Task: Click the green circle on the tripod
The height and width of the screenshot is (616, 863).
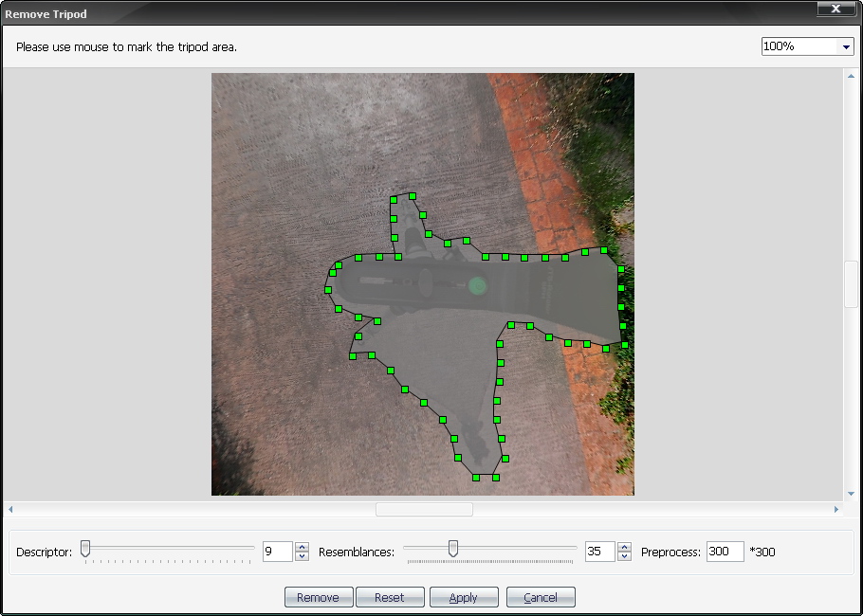Action: pyautogui.click(x=477, y=285)
